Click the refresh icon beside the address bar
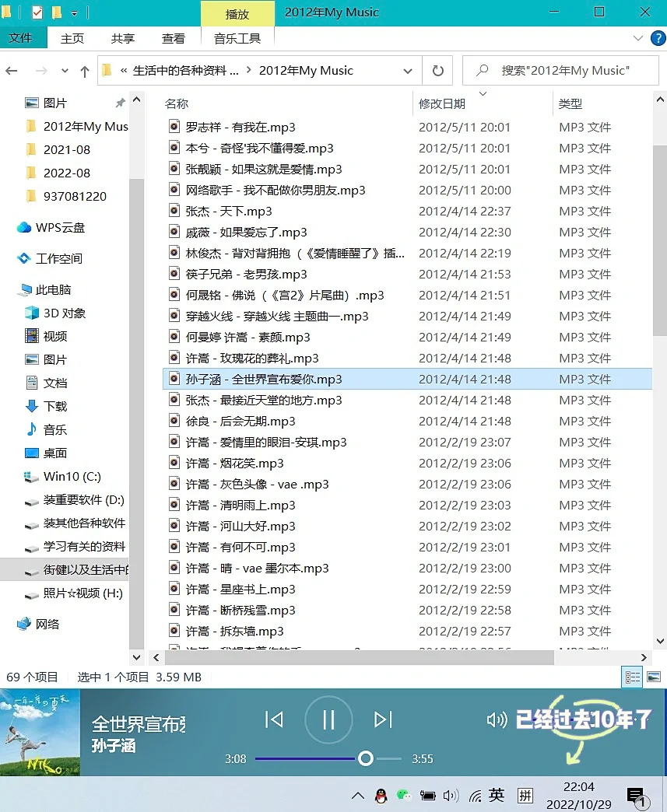The height and width of the screenshot is (812, 667). point(437,70)
